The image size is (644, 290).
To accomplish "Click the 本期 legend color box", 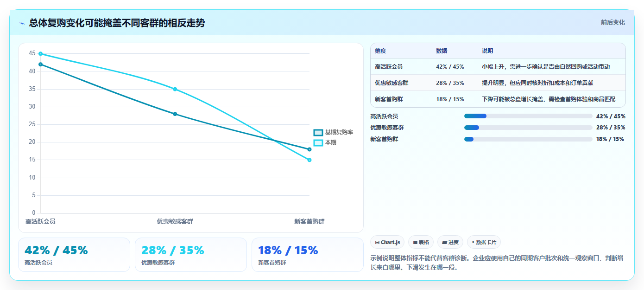I will coord(318,142).
